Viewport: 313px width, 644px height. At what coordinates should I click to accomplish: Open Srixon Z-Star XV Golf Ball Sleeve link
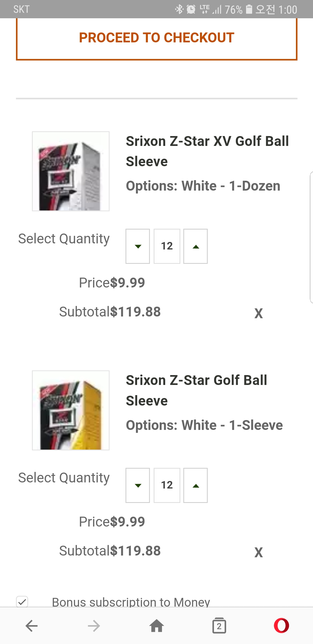[x=207, y=151]
